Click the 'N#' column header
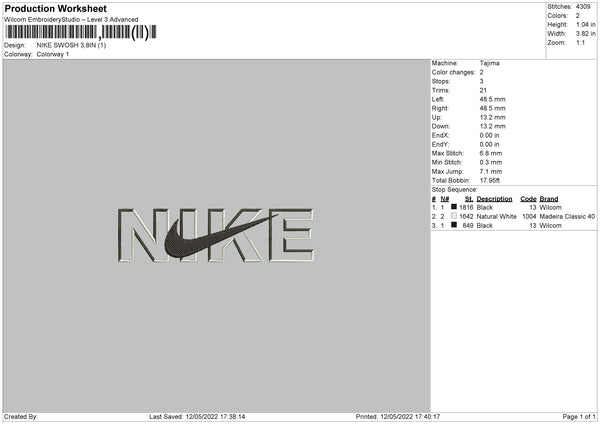Image resolution: width=600 pixels, height=424 pixels. [445, 199]
